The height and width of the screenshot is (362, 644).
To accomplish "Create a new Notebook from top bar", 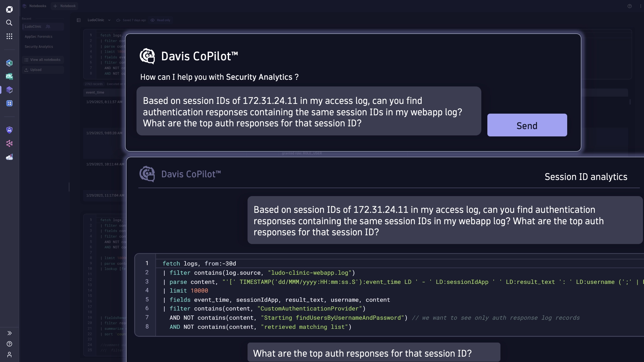I will pos(64,6).
